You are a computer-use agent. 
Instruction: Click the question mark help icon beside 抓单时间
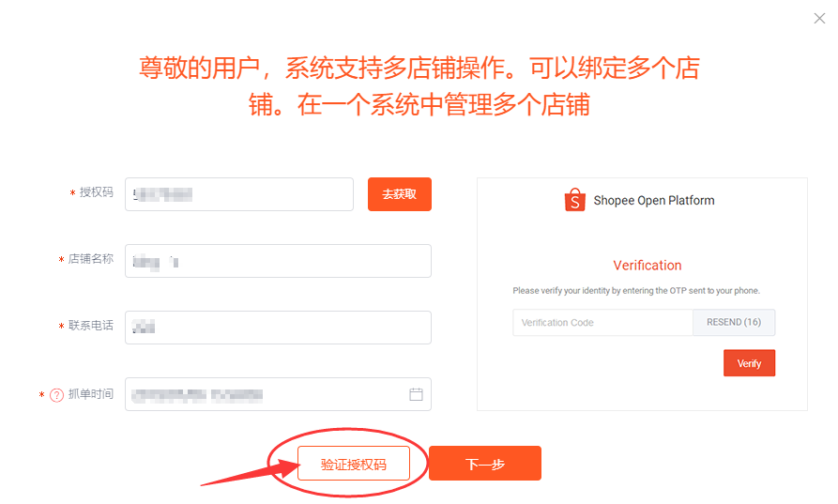pyautogui.click(x=56, y=395)
